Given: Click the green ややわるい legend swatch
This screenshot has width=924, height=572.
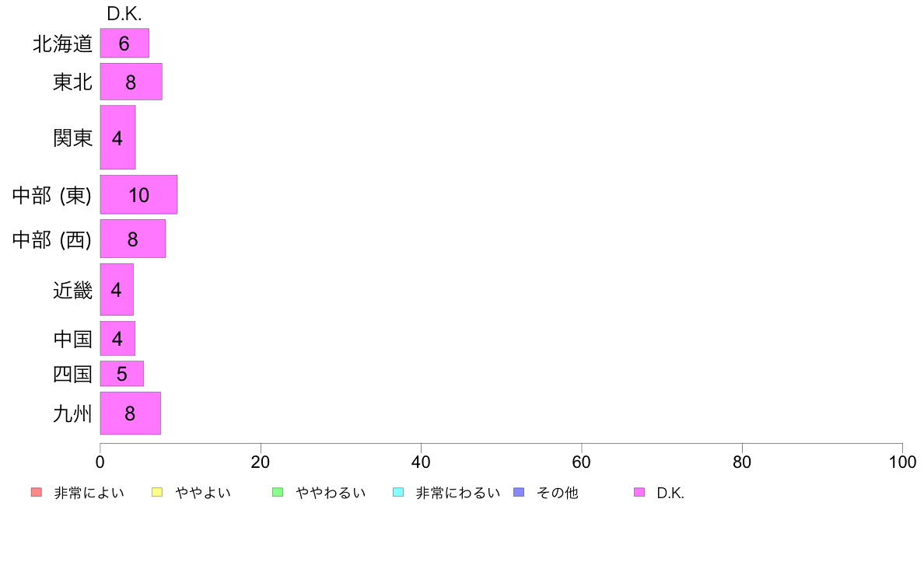Looking at the screenshot, I should pyautogui.click(x=278, y=493).
